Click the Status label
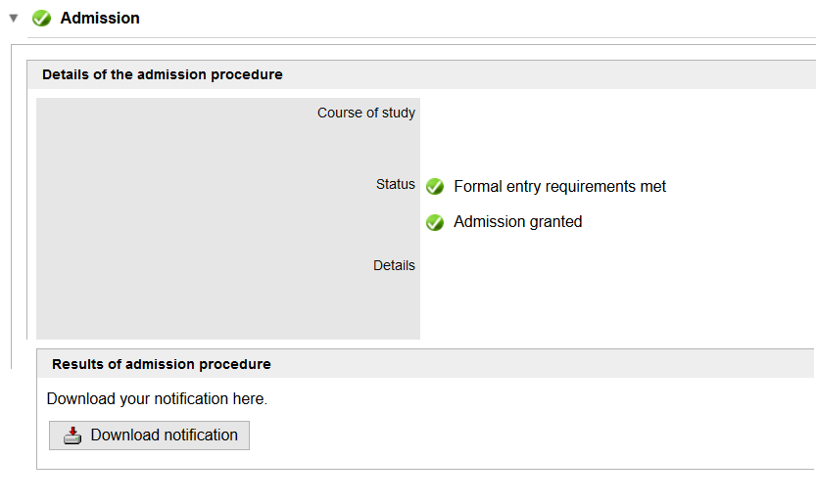 [x=395, y=184]
